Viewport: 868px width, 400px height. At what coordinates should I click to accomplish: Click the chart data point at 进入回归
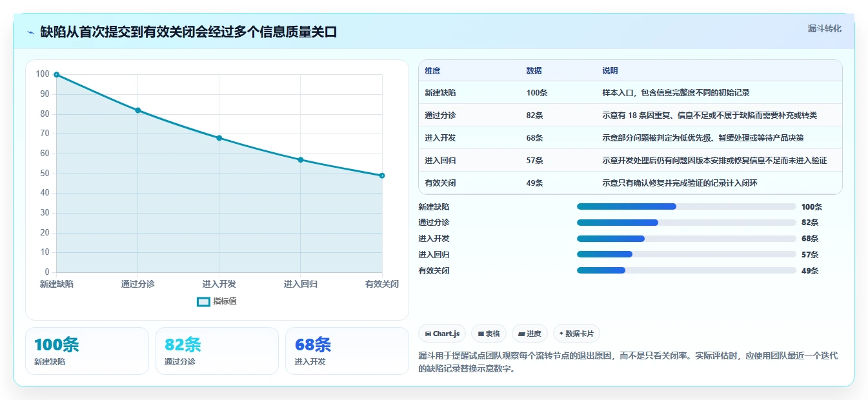301,159
